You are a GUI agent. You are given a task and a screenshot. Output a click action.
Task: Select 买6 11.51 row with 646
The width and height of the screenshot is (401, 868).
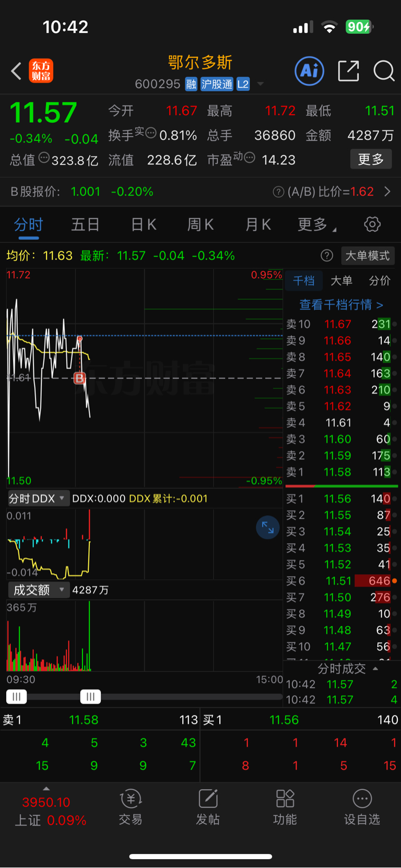click(341, 581)
